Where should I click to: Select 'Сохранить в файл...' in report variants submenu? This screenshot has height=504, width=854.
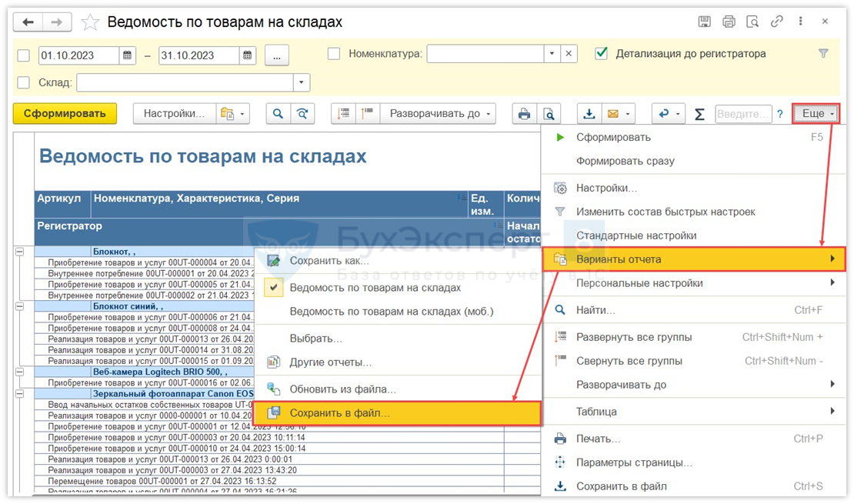[x=339, y=413]
